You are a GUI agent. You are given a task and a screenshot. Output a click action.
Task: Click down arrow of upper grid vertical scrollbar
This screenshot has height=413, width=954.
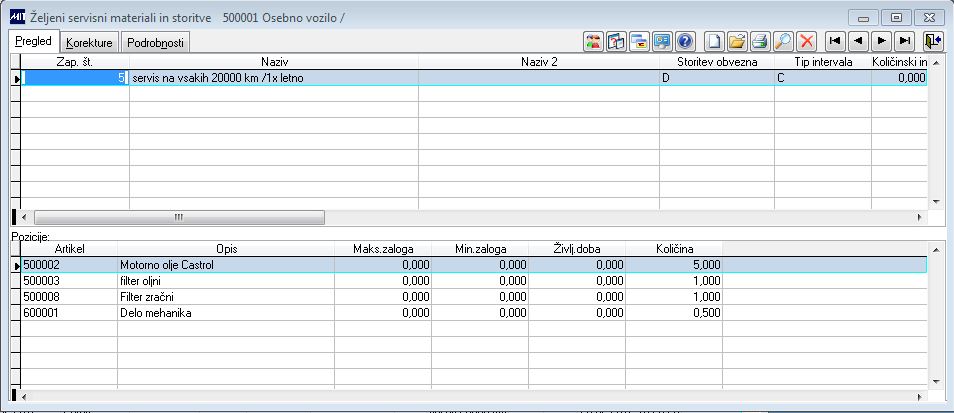936,201
